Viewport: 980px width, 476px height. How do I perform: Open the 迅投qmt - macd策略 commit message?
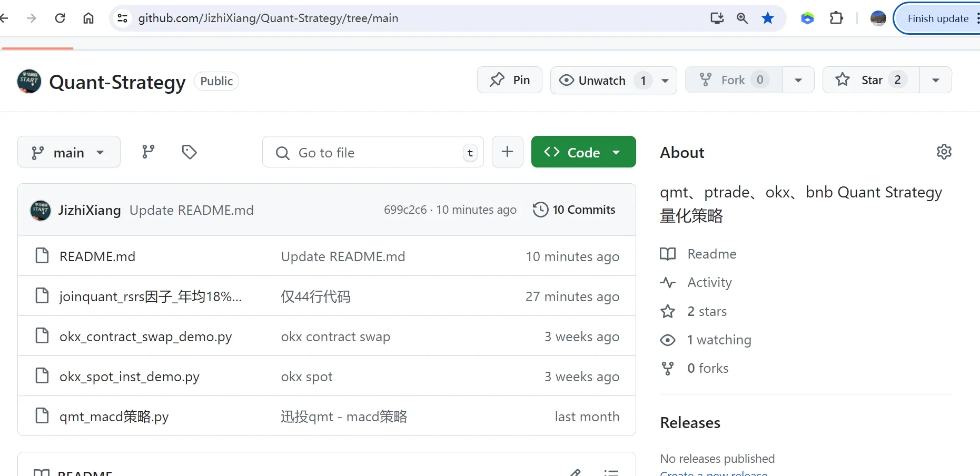click(x=344, y=417)
